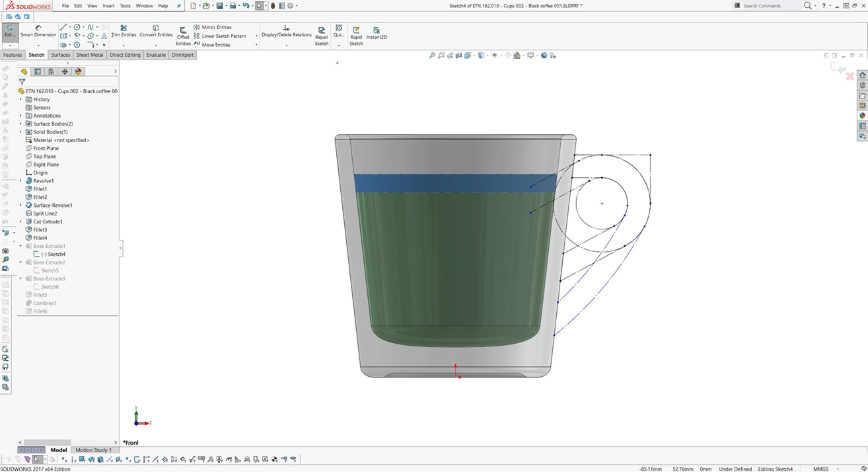Expand the Surface-Revolve1 feature
Viewport: 868px width, 472px height.
coord(20,205)
